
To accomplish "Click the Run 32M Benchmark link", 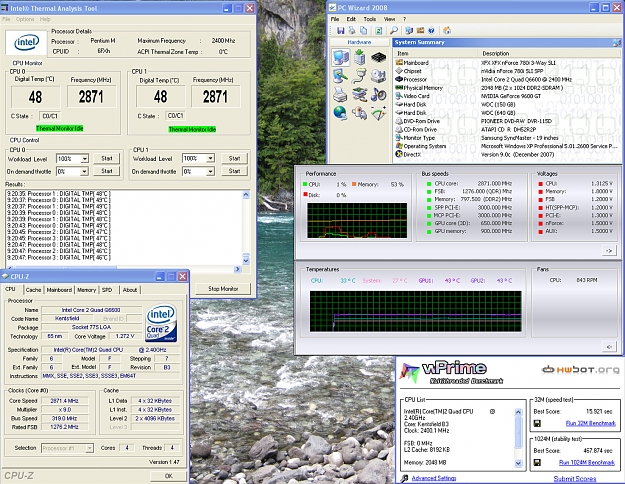I will click(590, 423).
